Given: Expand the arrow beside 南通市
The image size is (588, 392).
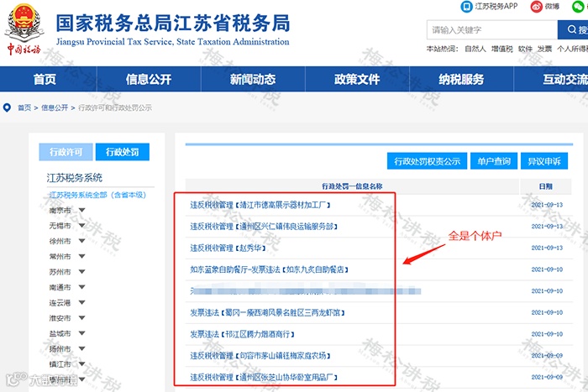Looking at the screenshot, I should (81, 287).
